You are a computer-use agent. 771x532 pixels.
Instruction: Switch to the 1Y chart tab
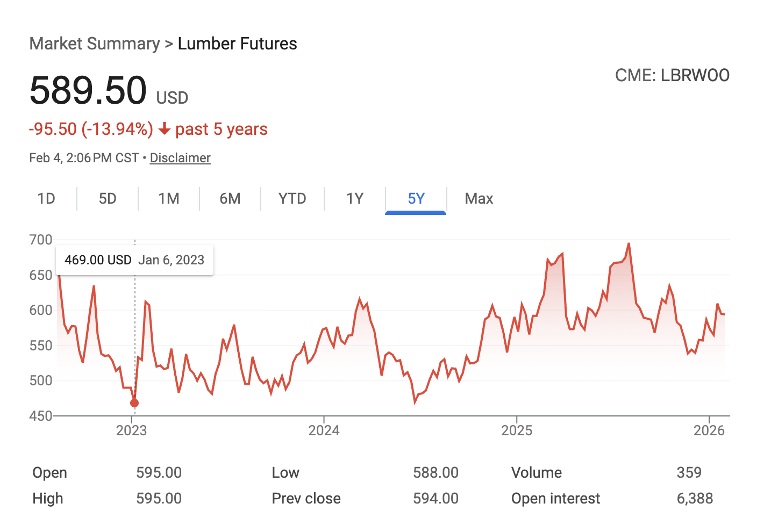355,199
